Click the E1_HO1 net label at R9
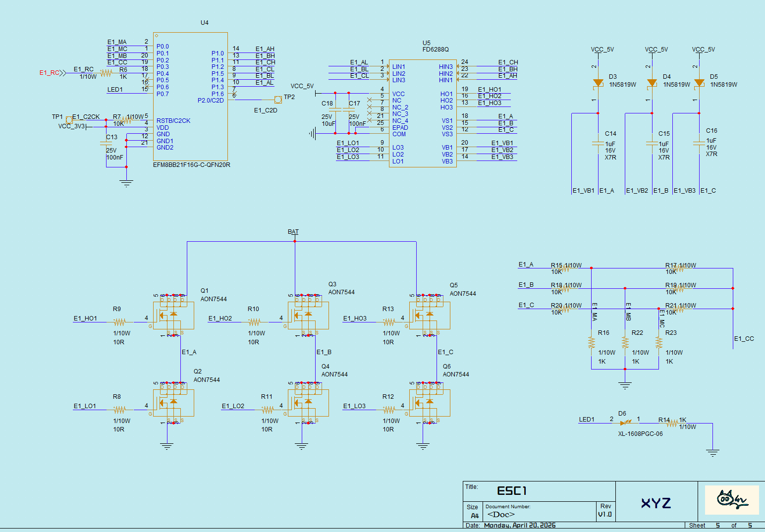Viewport: 765px width, 532px height. [x=85, y=319]
